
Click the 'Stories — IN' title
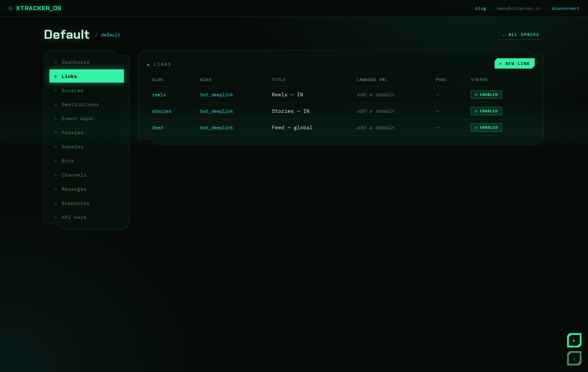coord(291,111)
